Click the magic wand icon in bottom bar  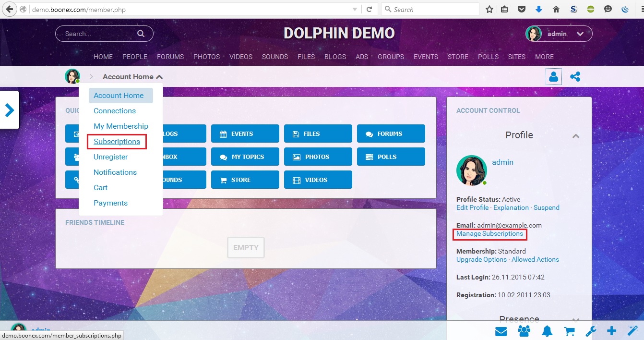[x=632, y=331]
